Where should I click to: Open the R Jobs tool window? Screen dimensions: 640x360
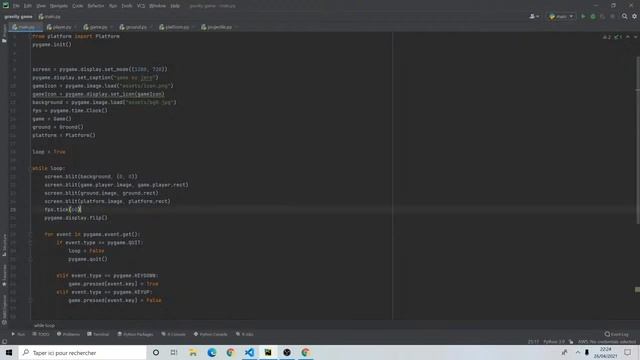244,334
